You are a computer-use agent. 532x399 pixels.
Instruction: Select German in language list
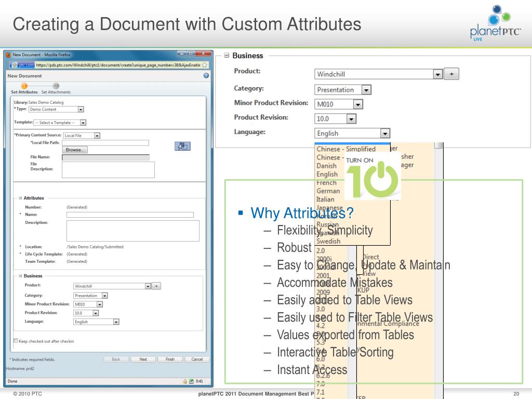tap(328, 191)
